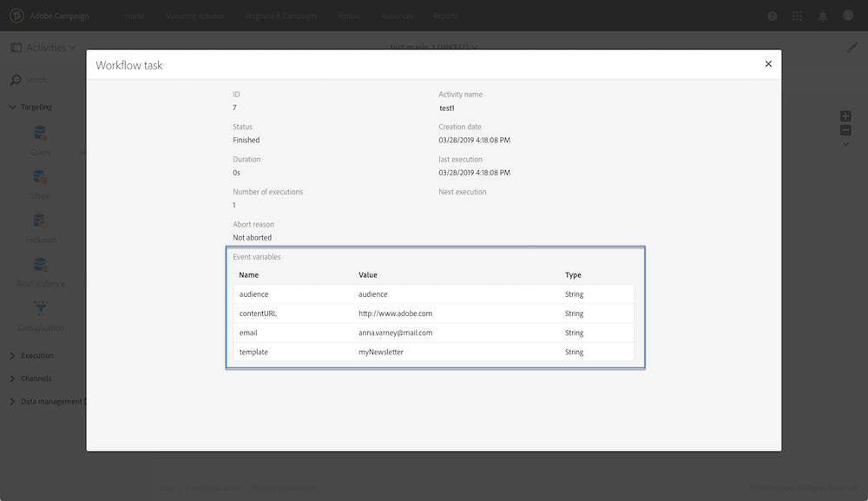Open the apps grid switcher icon
The width and height of the screenshot is (868, 501).
tap(797, 16)
